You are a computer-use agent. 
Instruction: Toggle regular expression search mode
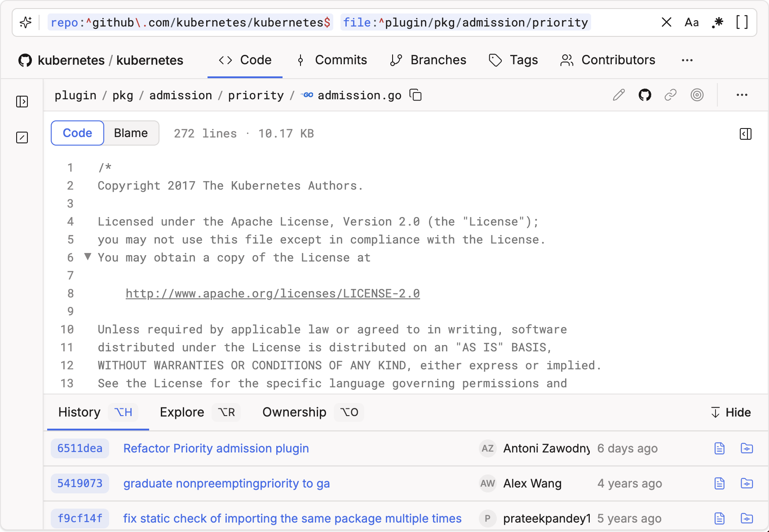[717, 22]
